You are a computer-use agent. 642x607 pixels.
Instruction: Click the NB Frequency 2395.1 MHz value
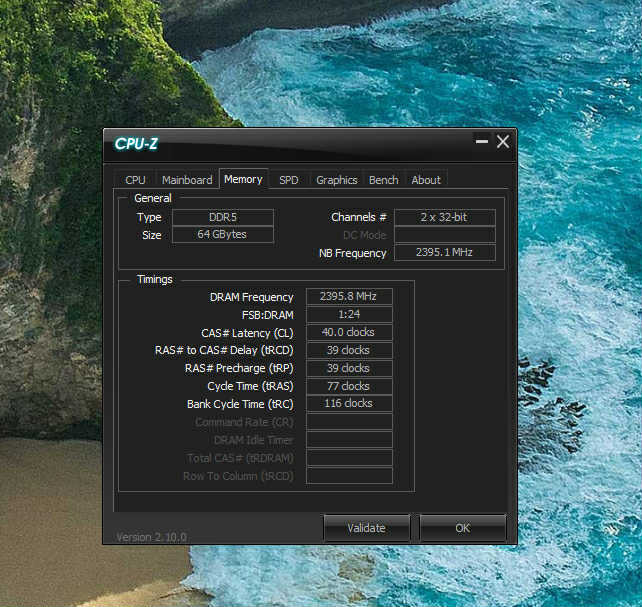click(x=445, y=253)
